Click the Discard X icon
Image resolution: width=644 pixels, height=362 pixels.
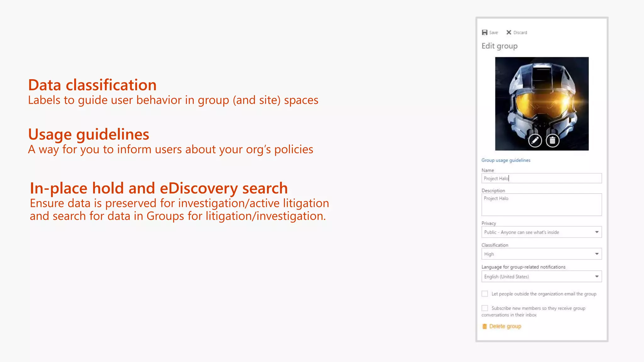pos(509,32)
